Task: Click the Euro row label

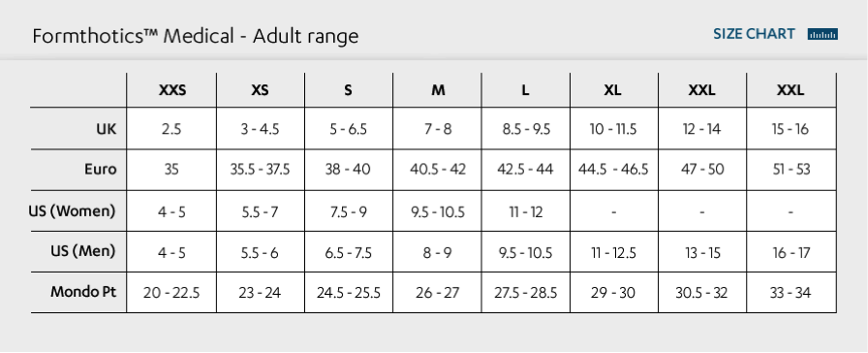Action: [100, 169]
